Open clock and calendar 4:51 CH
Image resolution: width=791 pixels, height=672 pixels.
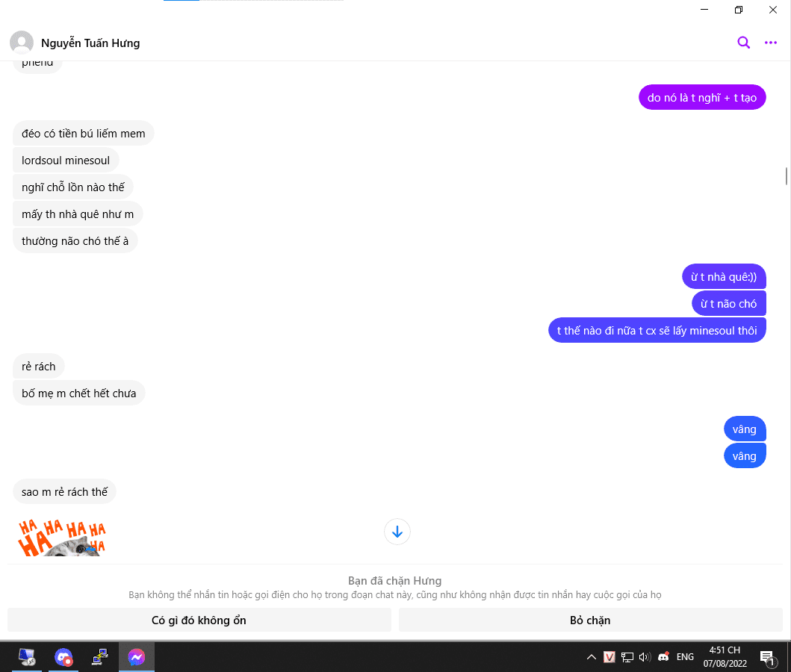725,657
